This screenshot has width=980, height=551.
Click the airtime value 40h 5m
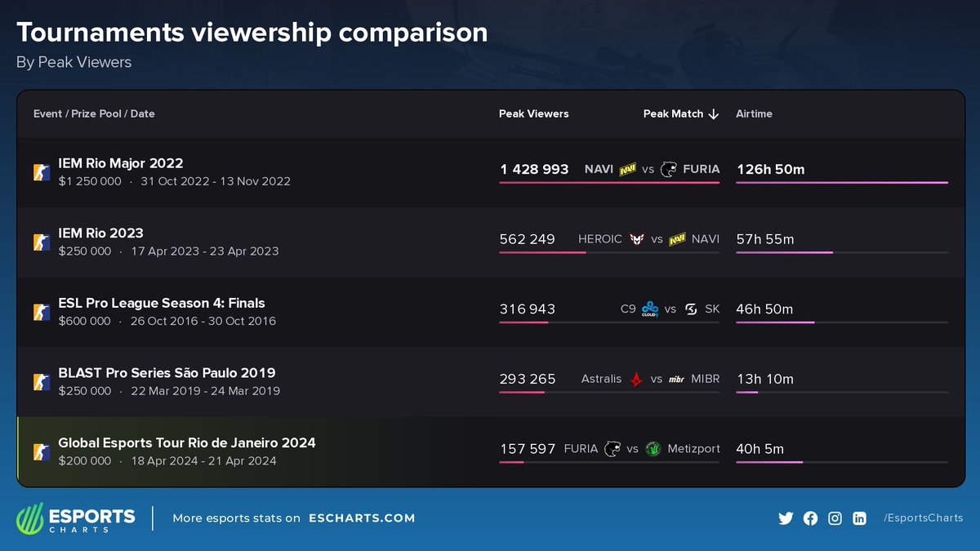click(x=759, y=449)
